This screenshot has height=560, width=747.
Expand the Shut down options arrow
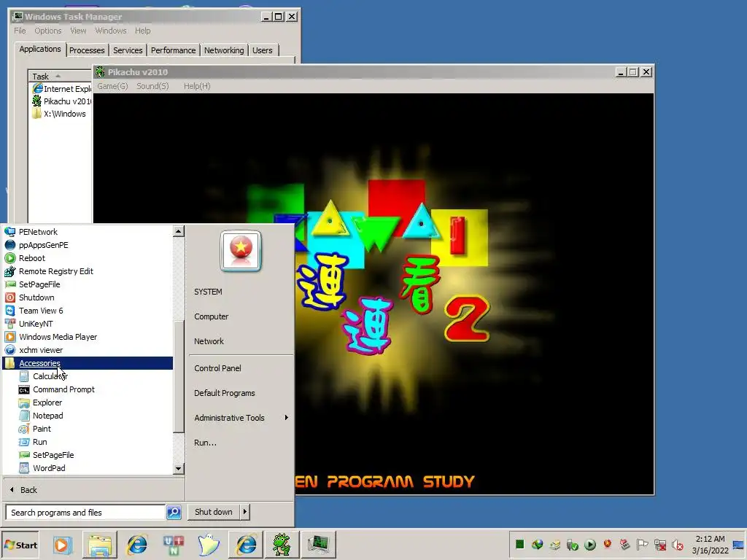(x=245, y=512)
